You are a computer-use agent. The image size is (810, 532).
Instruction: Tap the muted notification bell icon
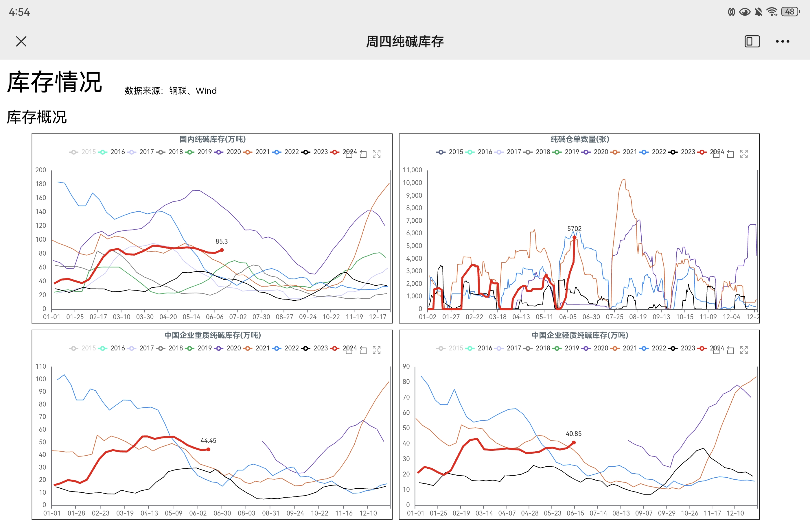pyautogui.click(x=758, y=12)
